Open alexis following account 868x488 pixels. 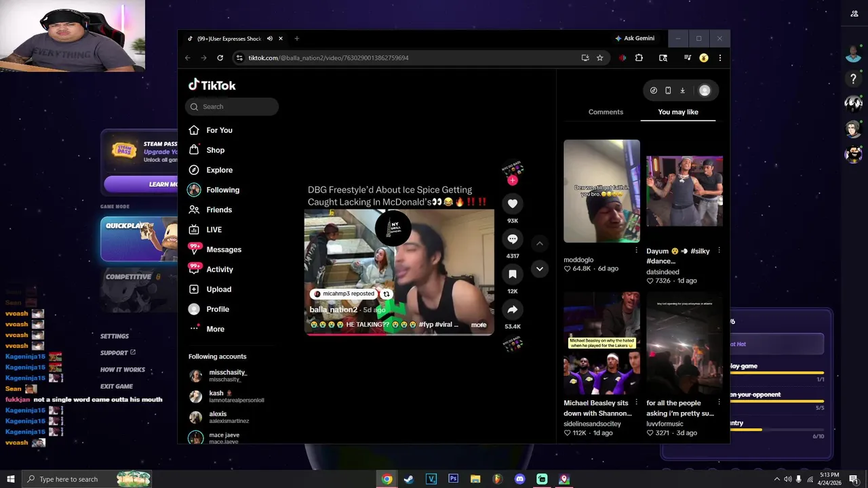pos(218,417)
